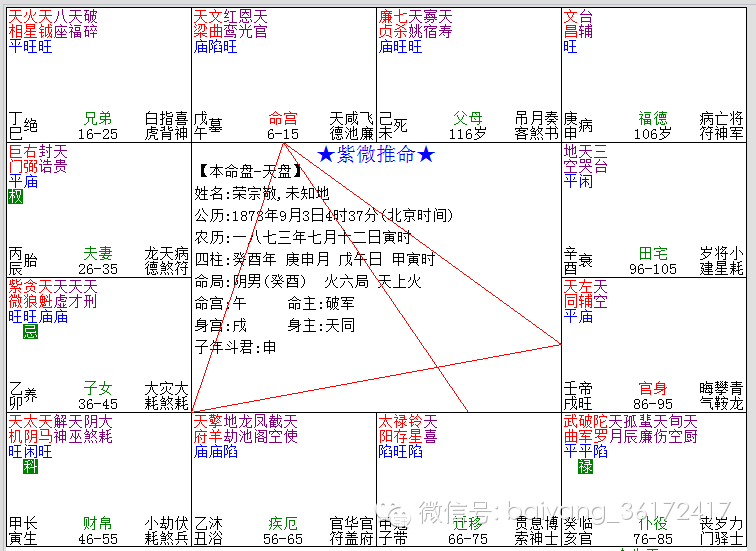Screen dimensions: 756x551
Task: Click the 夫妻 palace label
Action: [98, 253]
